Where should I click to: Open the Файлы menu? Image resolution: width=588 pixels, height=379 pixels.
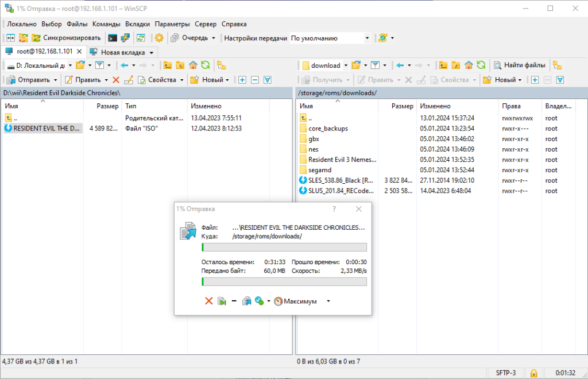[77, 24]
